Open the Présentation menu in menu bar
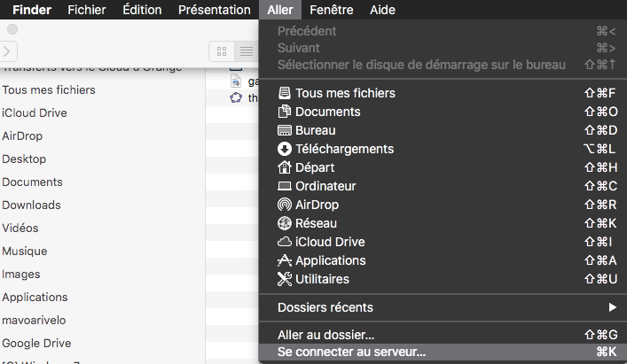The image size is (627, 364). click(214, 10)
